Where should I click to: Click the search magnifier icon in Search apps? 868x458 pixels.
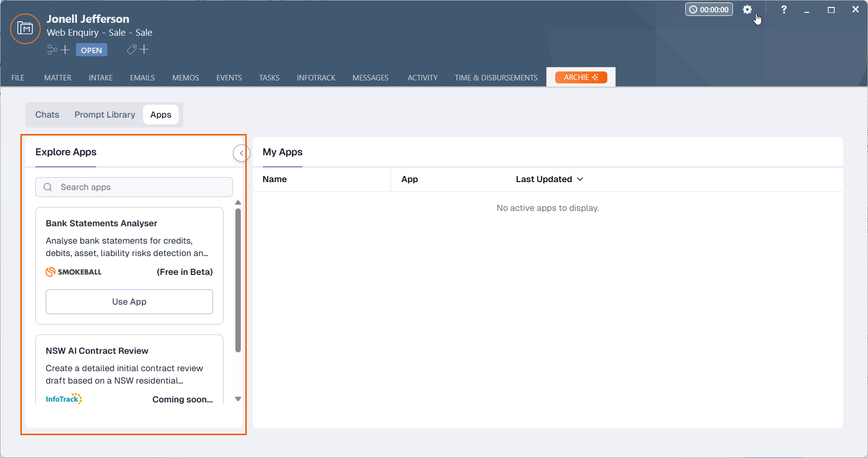pos(48,187)
